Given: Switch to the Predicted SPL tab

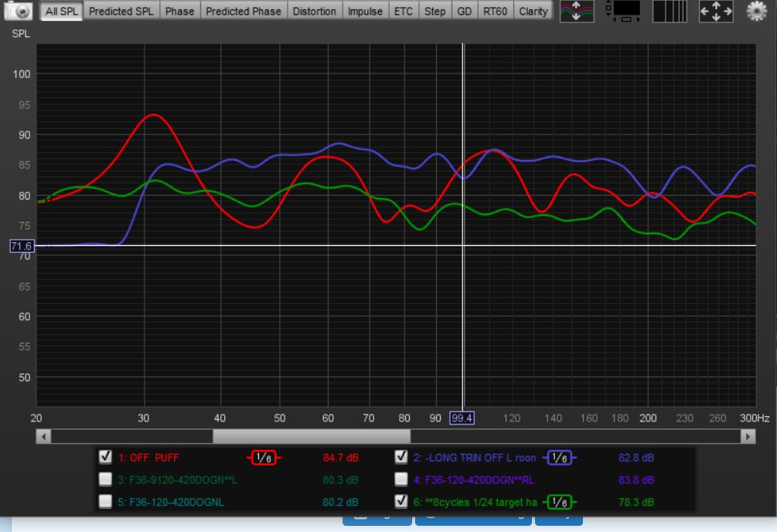Looking at the screenshot, I should coord(121,12).
